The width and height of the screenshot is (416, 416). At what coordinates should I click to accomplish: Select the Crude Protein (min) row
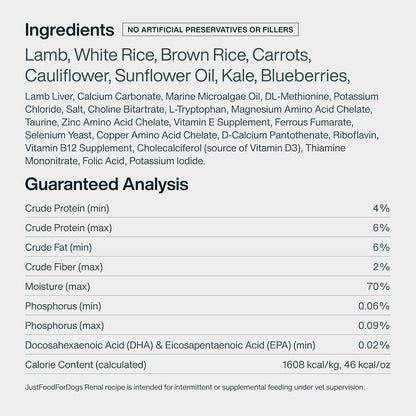point(208,208)
